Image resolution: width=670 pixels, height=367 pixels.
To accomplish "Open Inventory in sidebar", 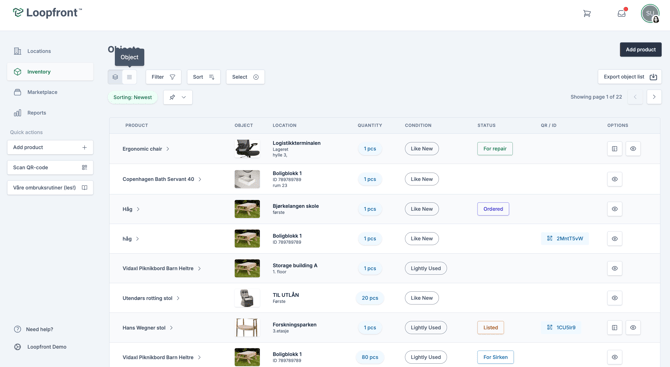I will pos(50,72).
